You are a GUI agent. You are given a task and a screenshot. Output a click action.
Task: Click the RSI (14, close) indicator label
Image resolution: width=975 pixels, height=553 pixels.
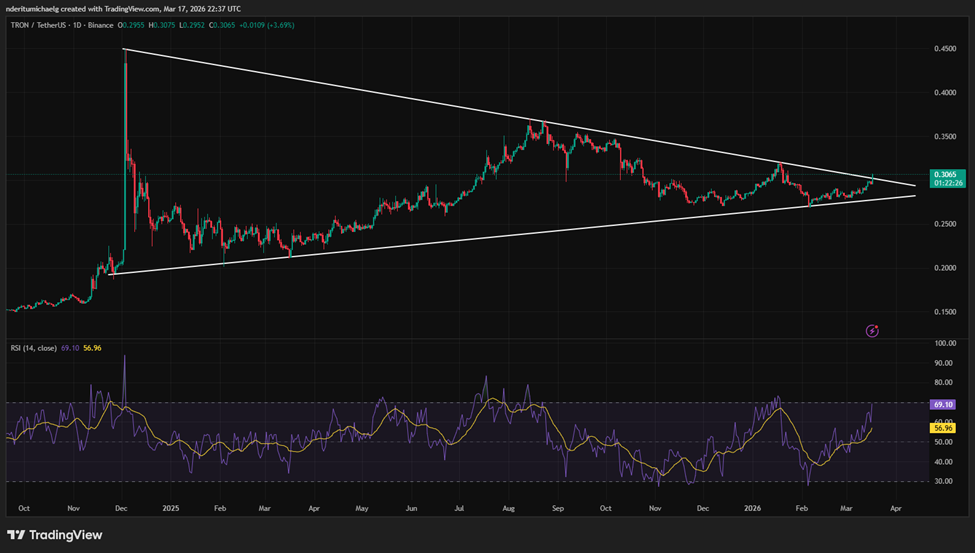pos(32,349)
